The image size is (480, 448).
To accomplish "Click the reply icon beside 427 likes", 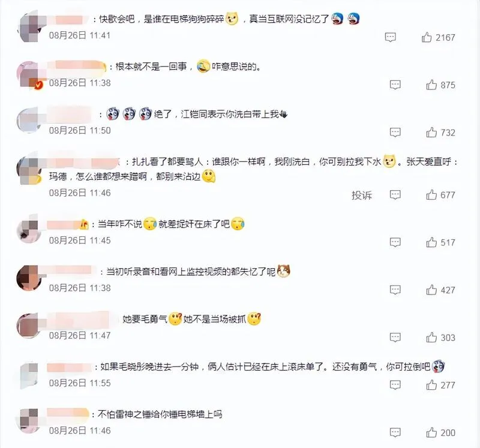I will pos(395,290).
